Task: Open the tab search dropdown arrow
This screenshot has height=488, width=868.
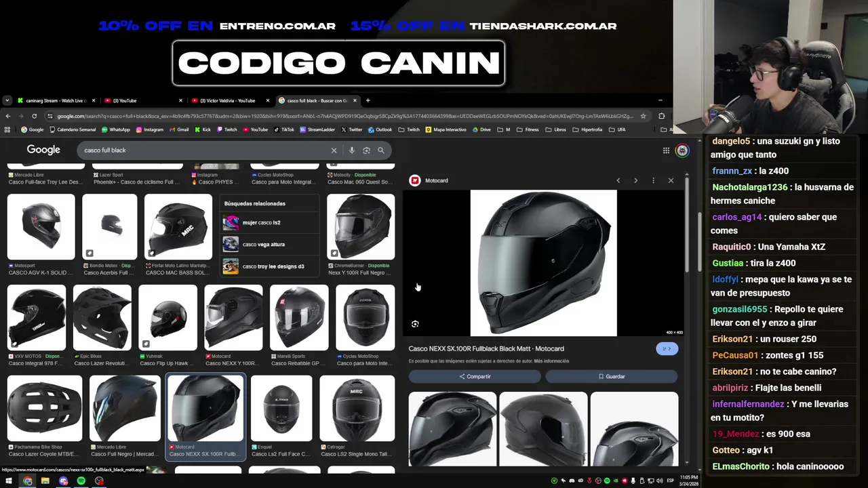Action: [7, 100]
